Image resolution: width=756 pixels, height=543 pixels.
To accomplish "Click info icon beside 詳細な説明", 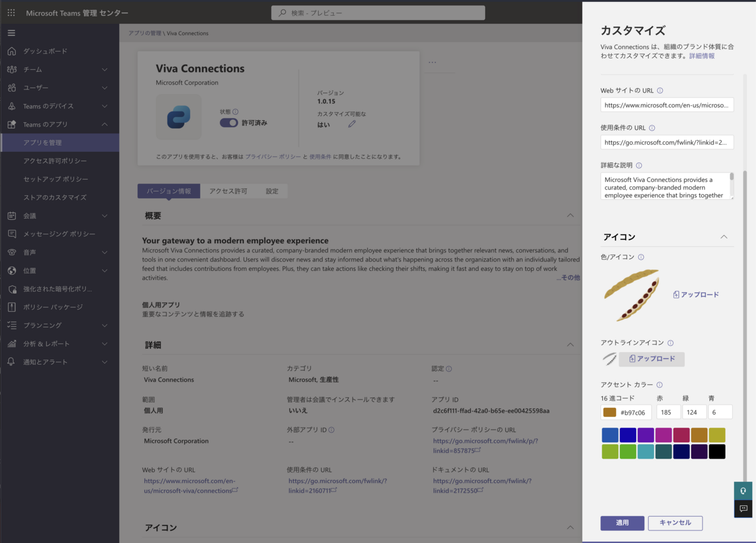I will coord(639,166).
